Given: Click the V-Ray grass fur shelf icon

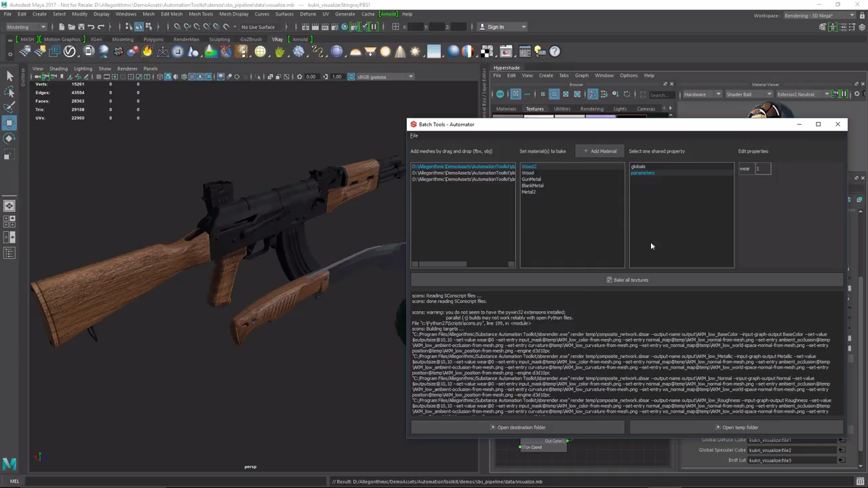Looking at the screenshot, I should [279, 52].
